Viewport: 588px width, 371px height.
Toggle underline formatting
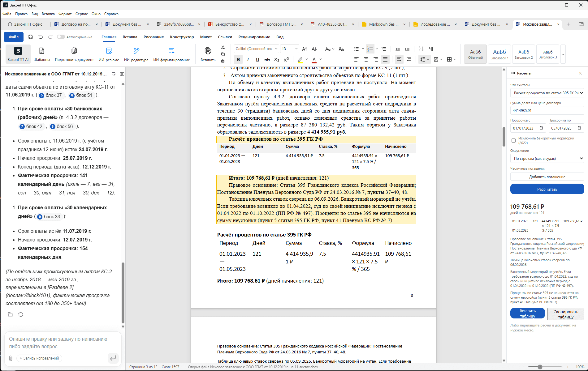point(257,59)
